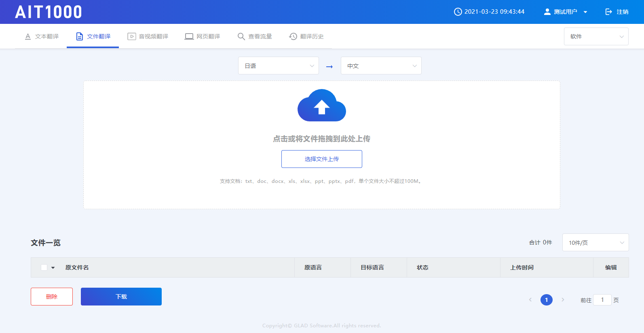Switch to the 文本翻译 tab
This screenshot has height=333, width=644.
click(42, 36)
